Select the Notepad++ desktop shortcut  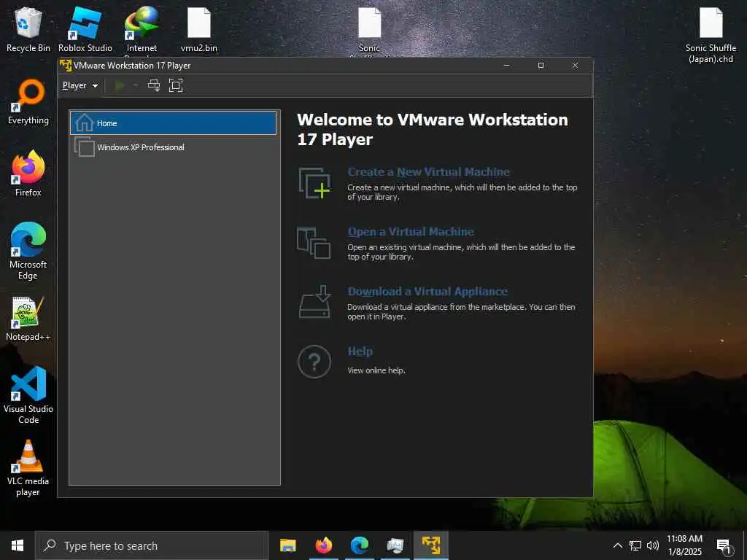tap(28, 319)
